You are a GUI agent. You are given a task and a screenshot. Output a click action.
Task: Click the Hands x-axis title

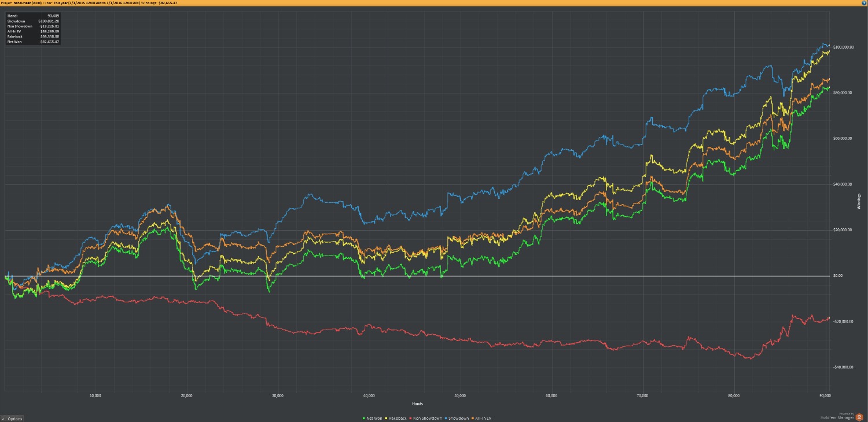[x=417, y=404]
